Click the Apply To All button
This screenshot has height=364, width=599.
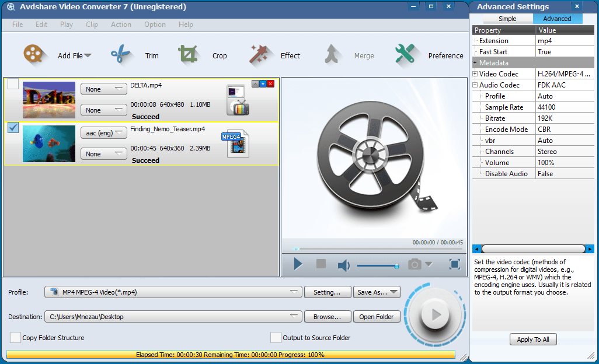(x=532, y=339)
